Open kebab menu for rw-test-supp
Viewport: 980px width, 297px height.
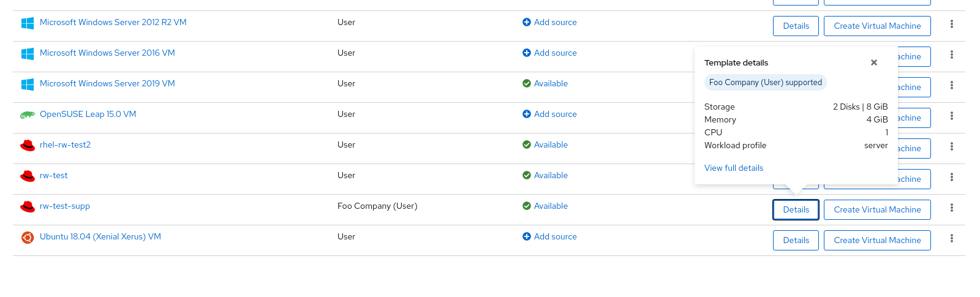pyautogui.click(x=952, y=208)
